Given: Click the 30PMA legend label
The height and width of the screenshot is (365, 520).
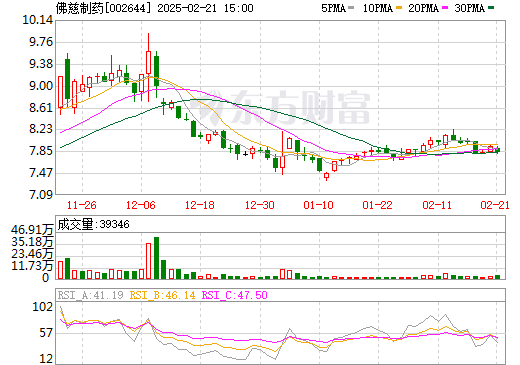Looking at the screenshot, I should tap(469, 8).
